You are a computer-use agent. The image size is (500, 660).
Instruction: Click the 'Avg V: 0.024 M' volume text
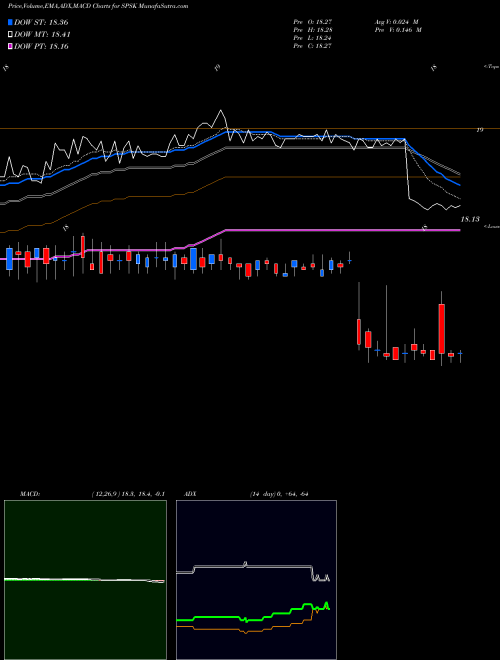point(397,22)
